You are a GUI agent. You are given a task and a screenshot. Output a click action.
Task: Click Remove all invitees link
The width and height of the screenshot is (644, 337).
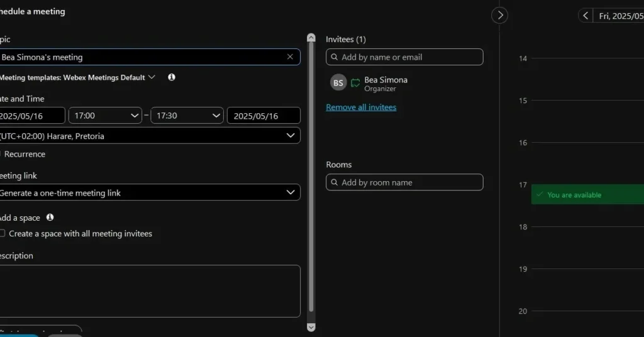tap(361, 107)
